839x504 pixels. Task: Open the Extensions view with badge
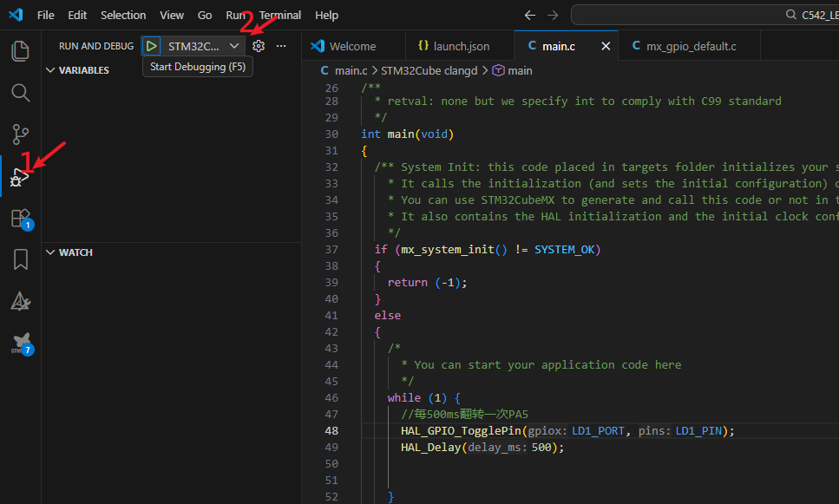[x=22, y=219]
